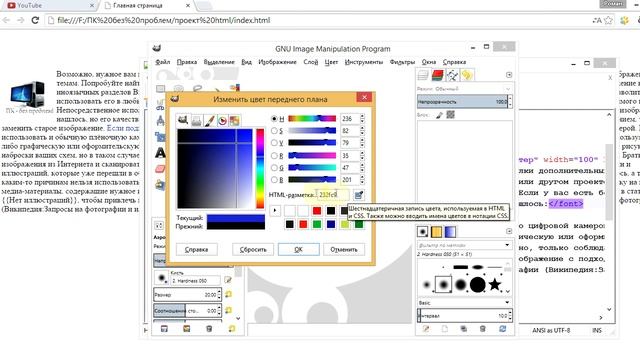Select the R red channel radio button
The width and height of the screenshot is (640, 360).
click(x=274, y=156)
